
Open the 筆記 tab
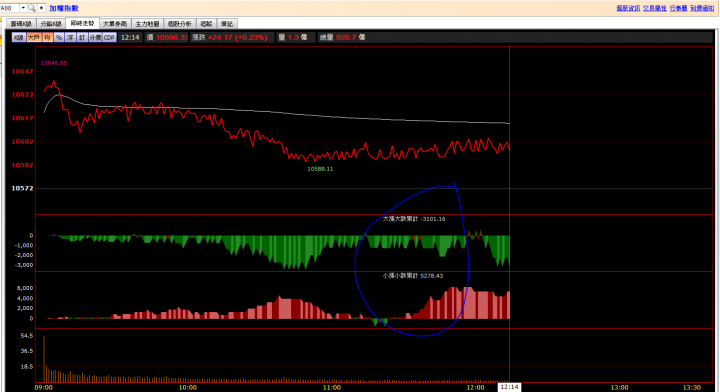(x=226, y=24)
